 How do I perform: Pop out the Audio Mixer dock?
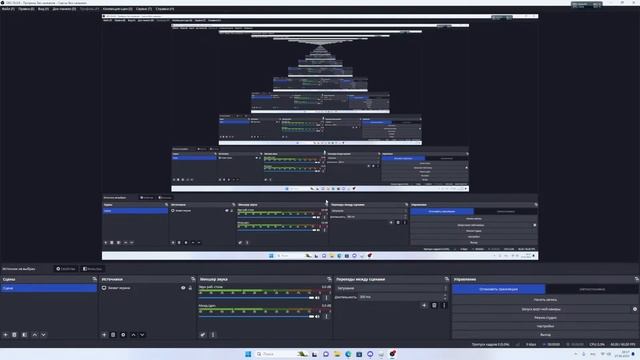click(329, 279)
